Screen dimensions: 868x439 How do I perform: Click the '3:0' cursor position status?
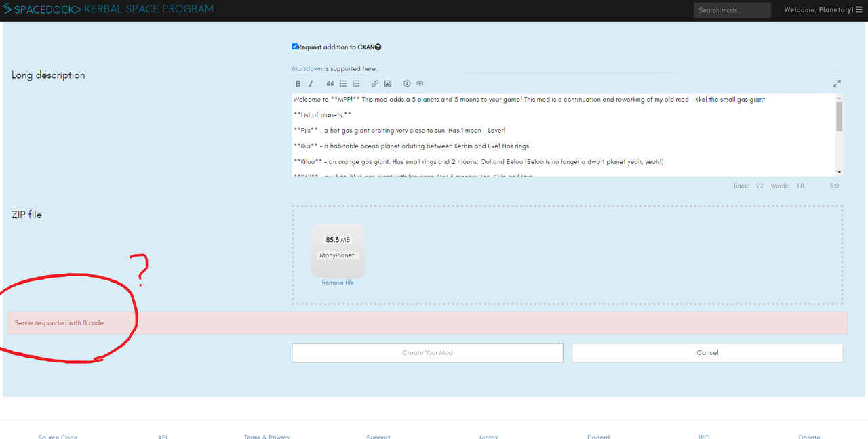(x=833, y=186)
